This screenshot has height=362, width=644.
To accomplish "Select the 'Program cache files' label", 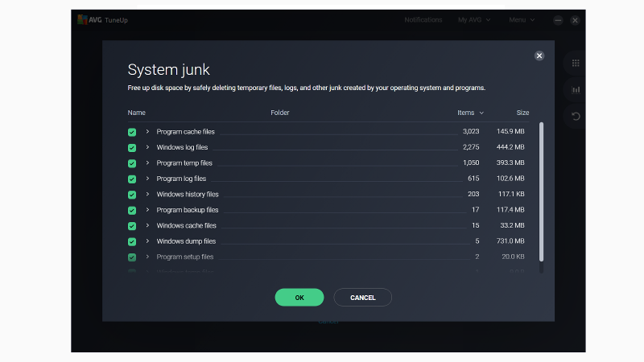I will click(185, 132).
